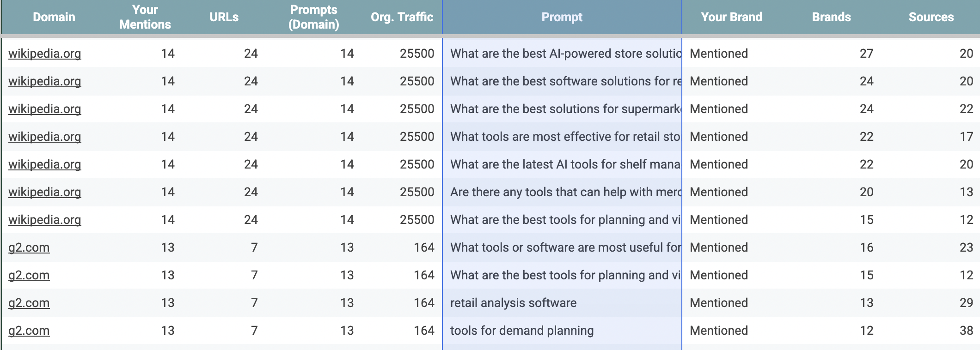Viewport: 980px width, 350px height.
Task: Click the Your Mentions column header
Action: coord(145,17)
